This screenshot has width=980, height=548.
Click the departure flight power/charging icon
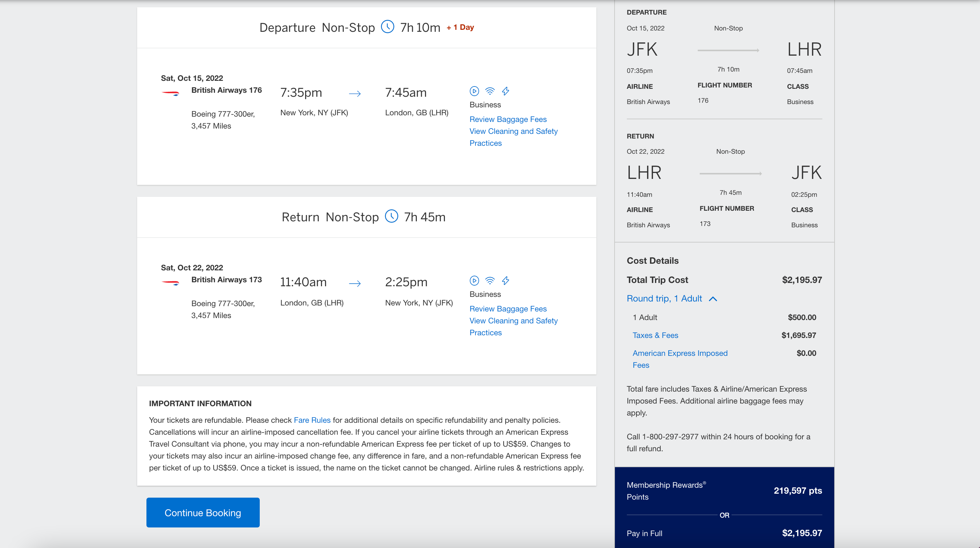(x=506, y=91)
